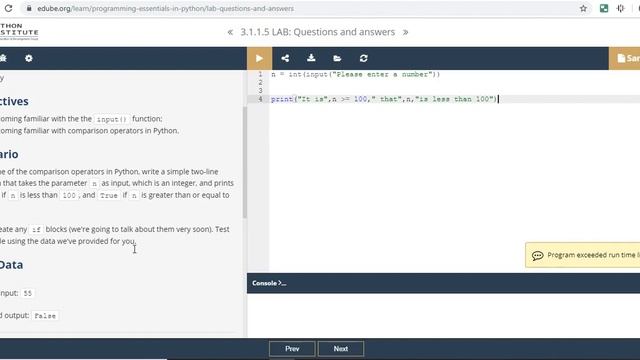This screenshot has width=640, height=360.
Task: Click the 'if' code word in the instructions
Action: coord(36,229)
